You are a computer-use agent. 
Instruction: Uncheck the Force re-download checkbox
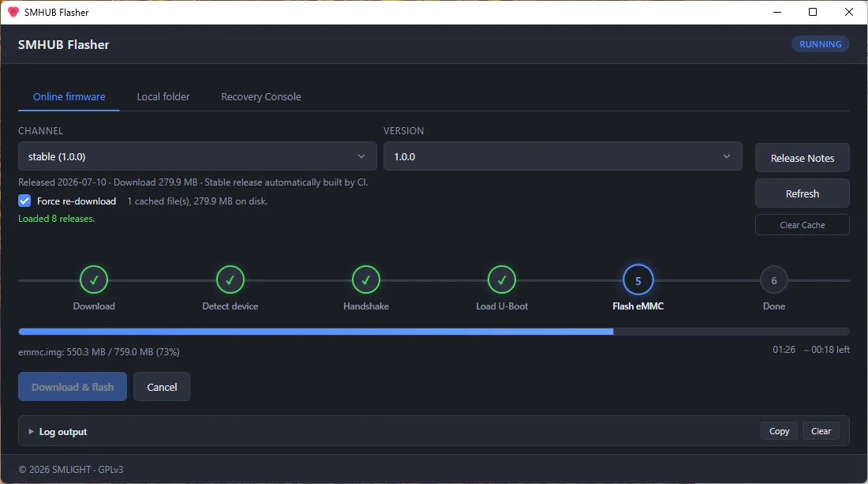24,201
